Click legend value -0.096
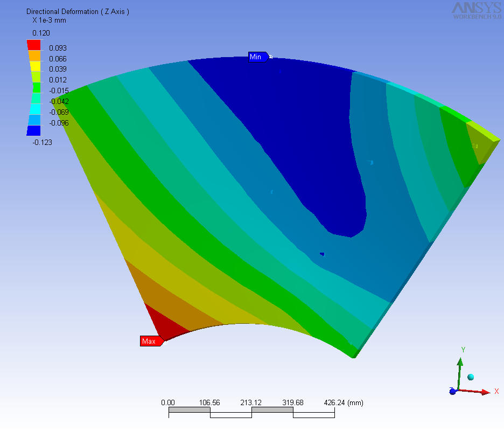 coord(59,123)
